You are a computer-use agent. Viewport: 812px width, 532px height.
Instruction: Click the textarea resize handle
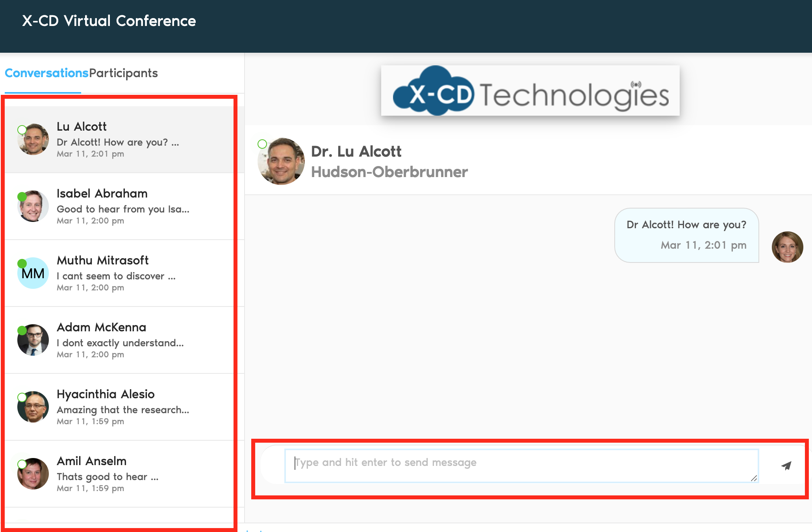click(754, 478)
